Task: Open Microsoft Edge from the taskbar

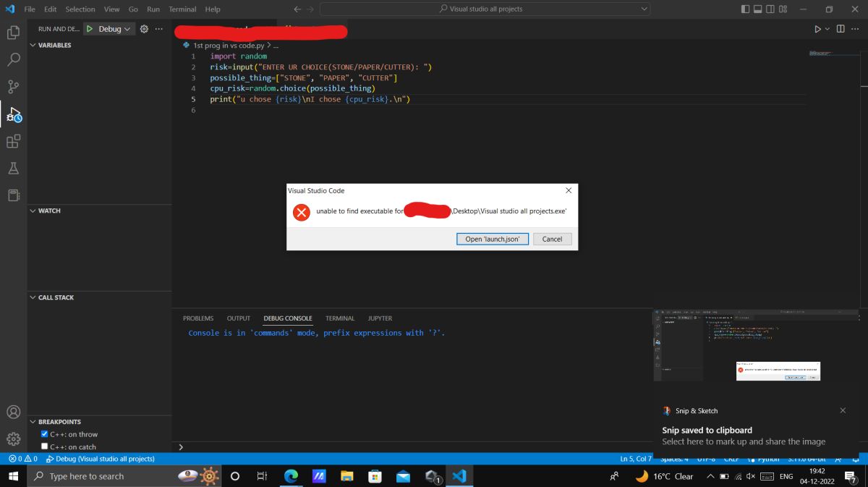Action: point(291,476)
